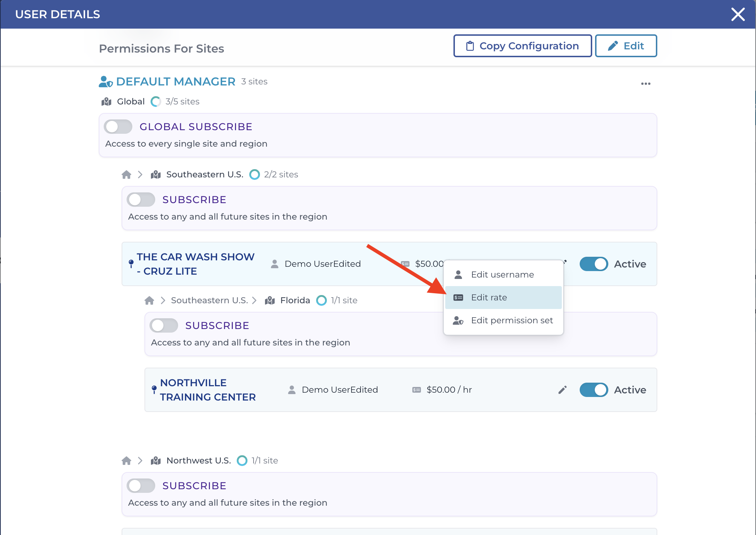Click the Copy Configuration button

tap(522, 46)
